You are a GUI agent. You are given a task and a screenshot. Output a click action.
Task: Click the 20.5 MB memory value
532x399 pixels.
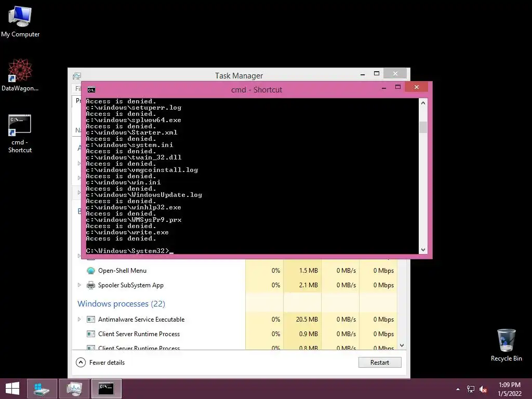point(307,320)
